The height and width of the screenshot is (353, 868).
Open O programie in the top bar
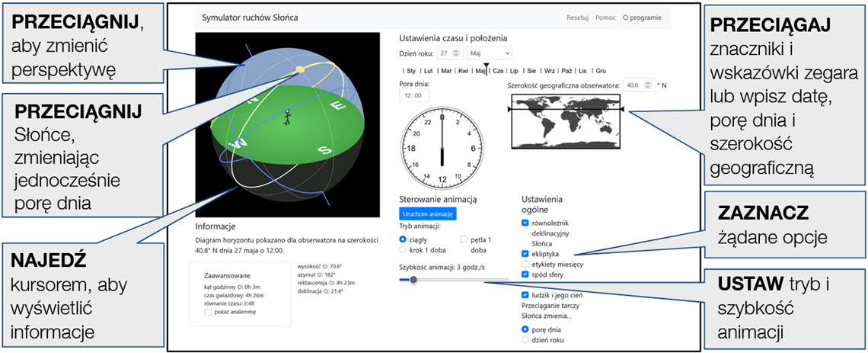click(642, 18)
